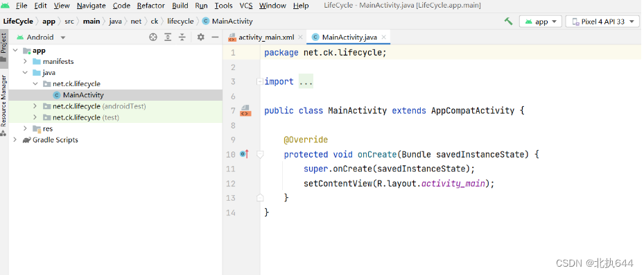Expand the res folder

point(25,128)
